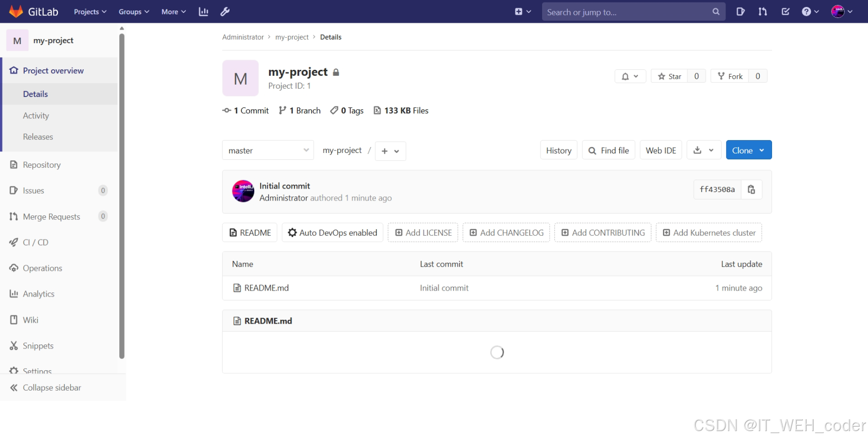Open Auto DevOps enabled settings
Viewport: 868px width, 440px height.
coord(332,233)
